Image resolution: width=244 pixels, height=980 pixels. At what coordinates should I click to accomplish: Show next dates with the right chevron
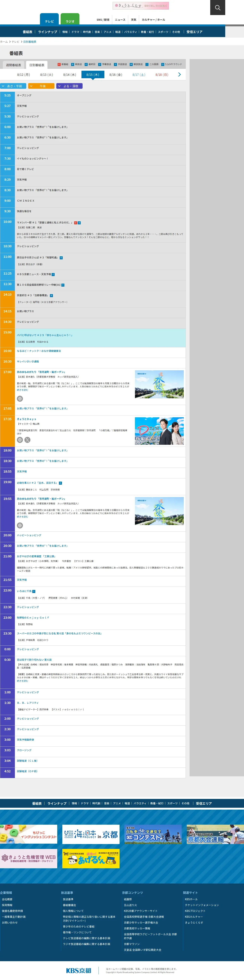click(x=179, y=74)
